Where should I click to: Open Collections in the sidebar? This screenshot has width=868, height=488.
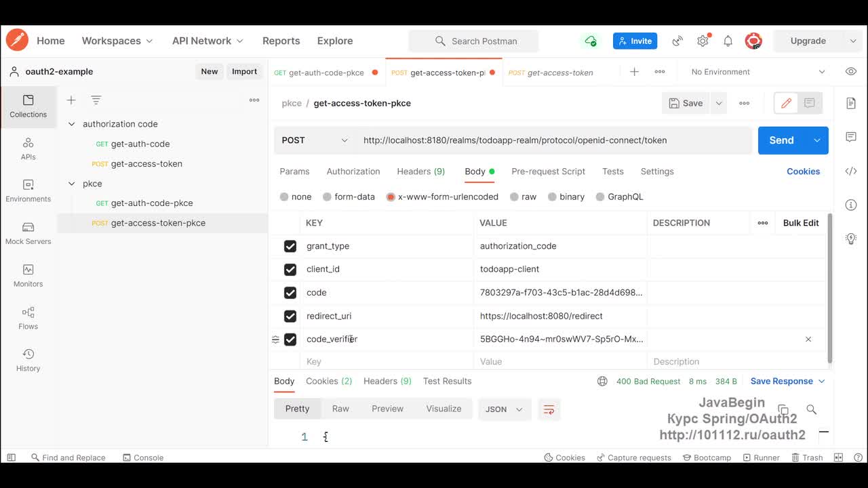point(28,106)
